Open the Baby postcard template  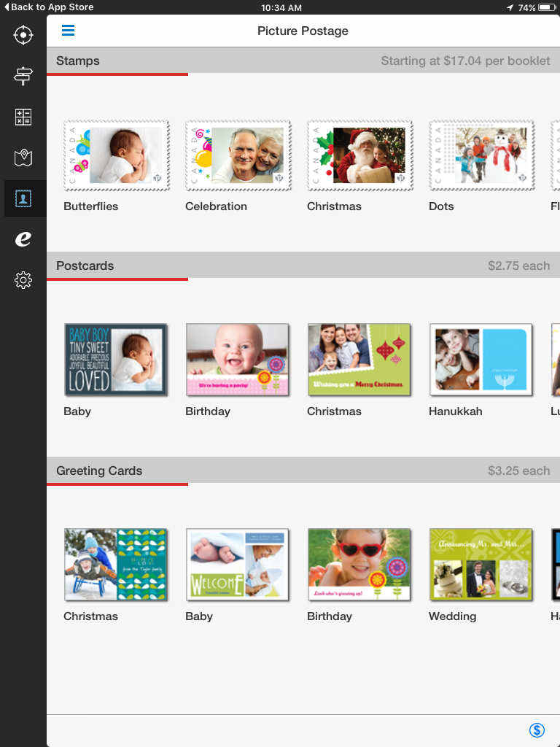click(116, 360)
